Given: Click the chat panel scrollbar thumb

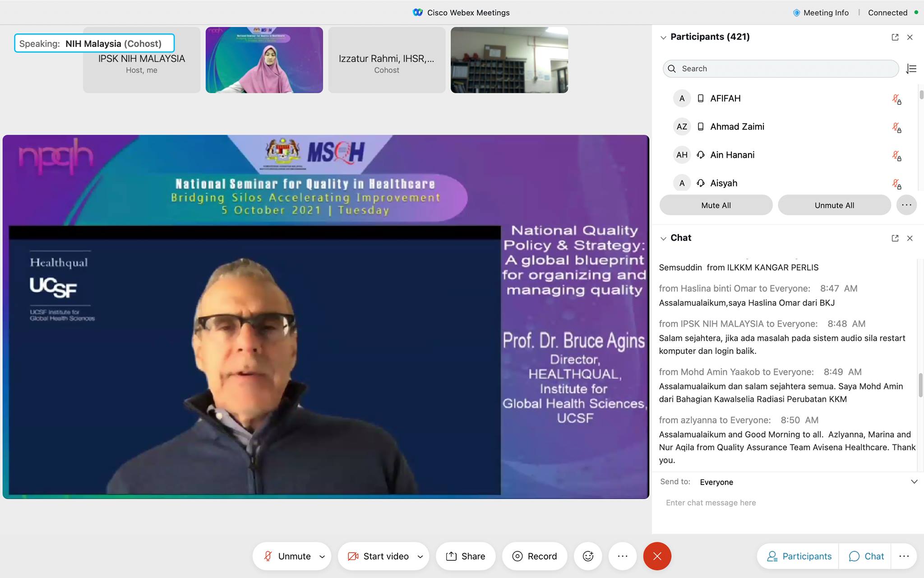Looking at the screenshot, I should [920, 385].
